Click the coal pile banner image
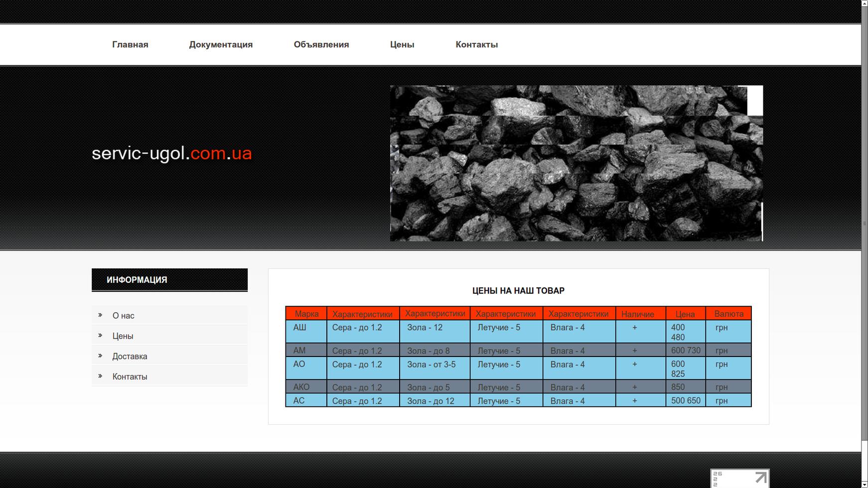Image resolution: width=868 pixels, height=488 pixels. (577, 163)
